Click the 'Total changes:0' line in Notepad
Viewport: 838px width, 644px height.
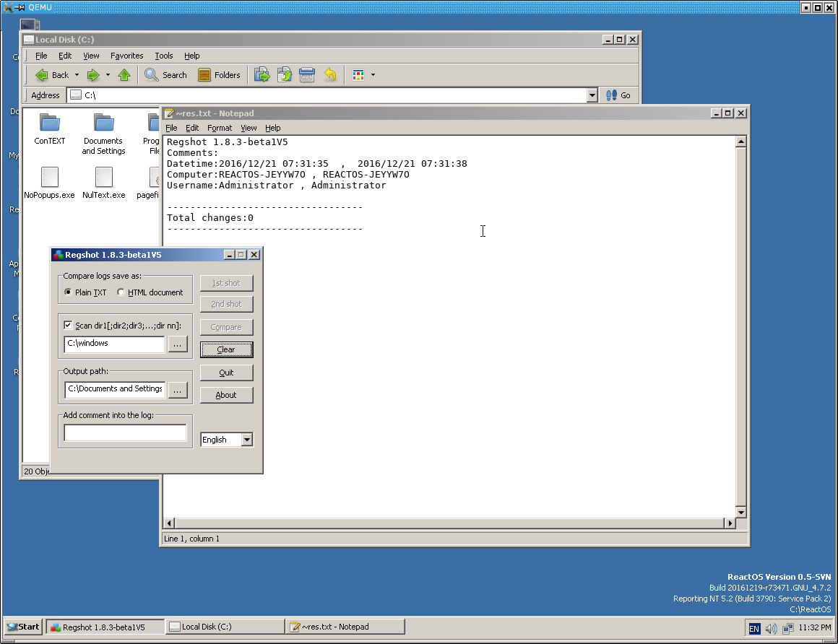click(x=210, y=218)
